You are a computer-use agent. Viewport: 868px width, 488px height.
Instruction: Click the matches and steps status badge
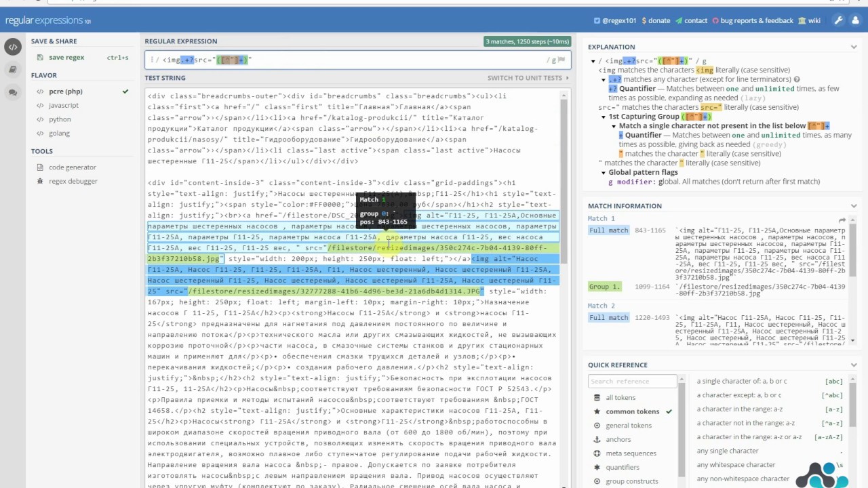click(x=527, y=41)
